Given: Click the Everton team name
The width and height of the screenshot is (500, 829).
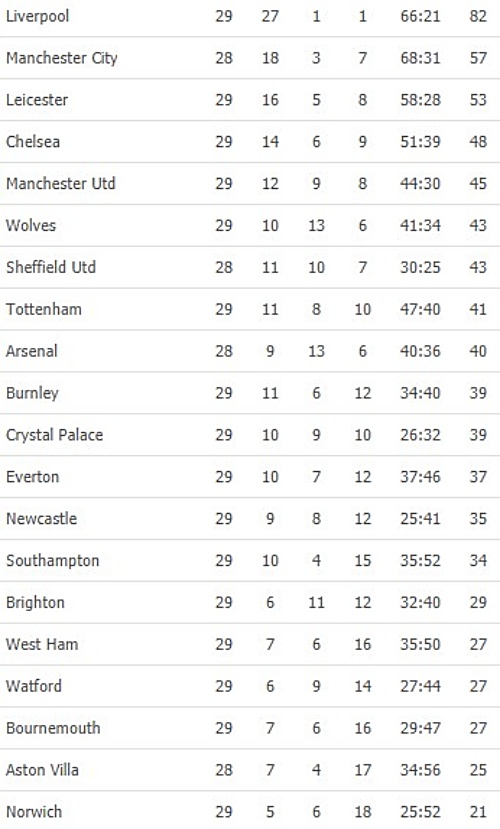Looking at the screenshot, I should tap(32, 476).
